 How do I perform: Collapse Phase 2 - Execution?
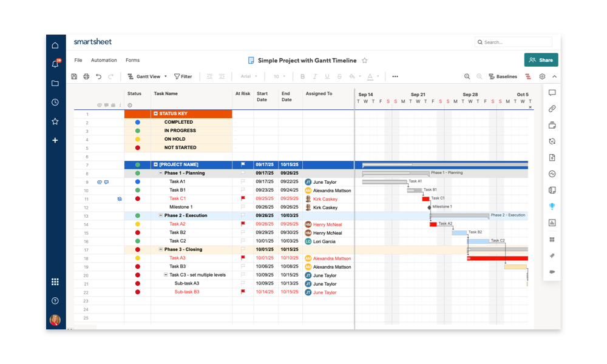pyautogui.click(x=161, y=215)
